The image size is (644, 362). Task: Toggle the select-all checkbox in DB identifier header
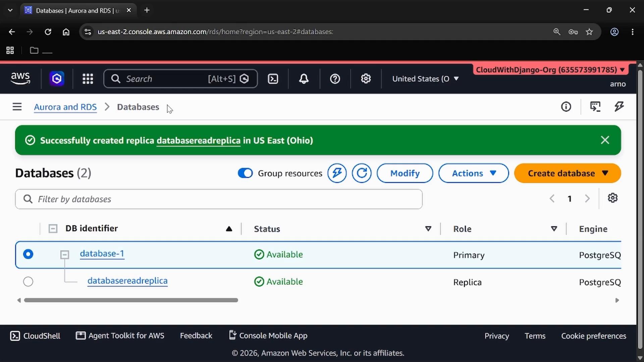[53, 229]
